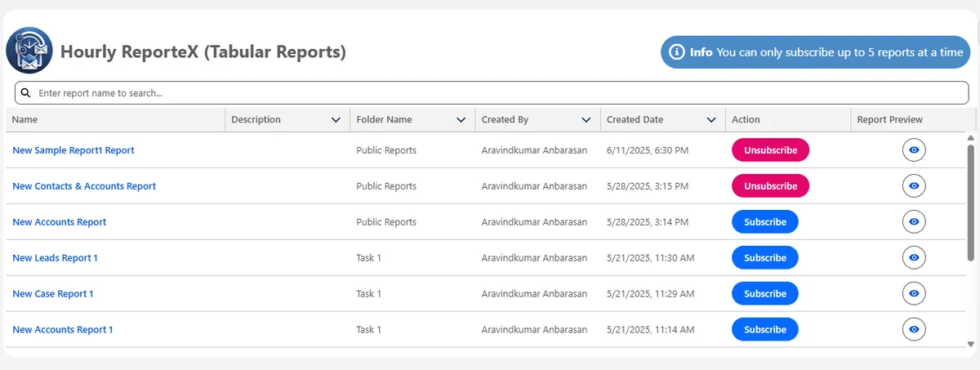Click the table's vertical scrollbar thumb
Viewport: 980px width, 370px height.
click(971, 202)
